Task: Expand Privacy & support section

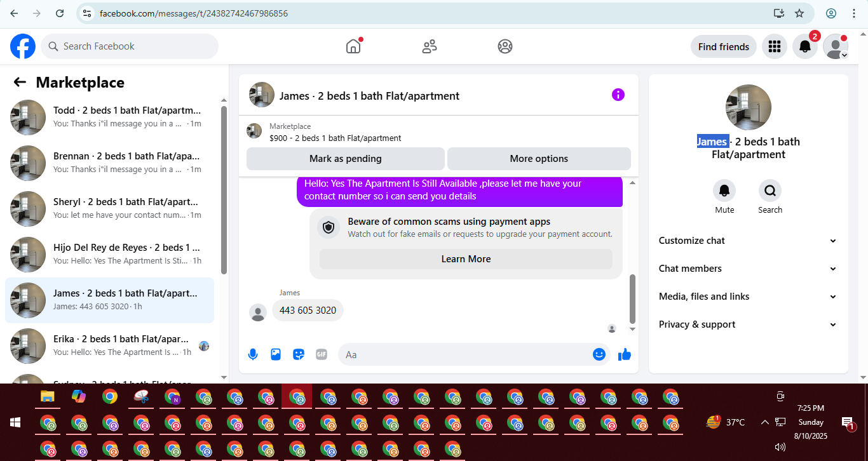Action: [x=748, y=324]
